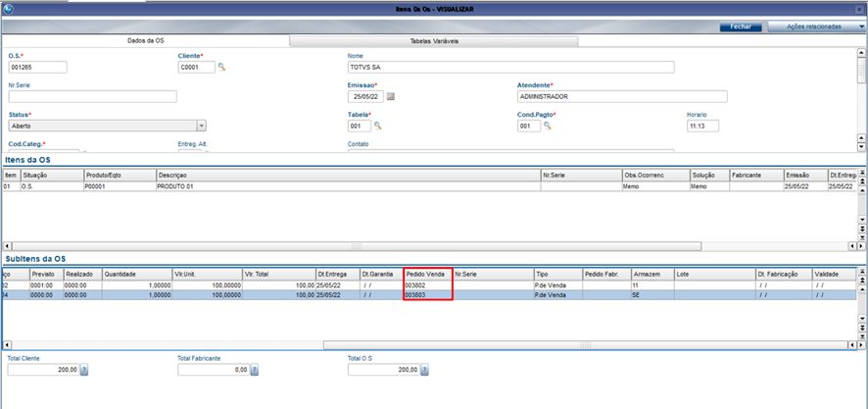This screenshot has width=868, height=409.
Task: Select the Pedido Venda cell 003802
Action: click(x=428, y=284)
